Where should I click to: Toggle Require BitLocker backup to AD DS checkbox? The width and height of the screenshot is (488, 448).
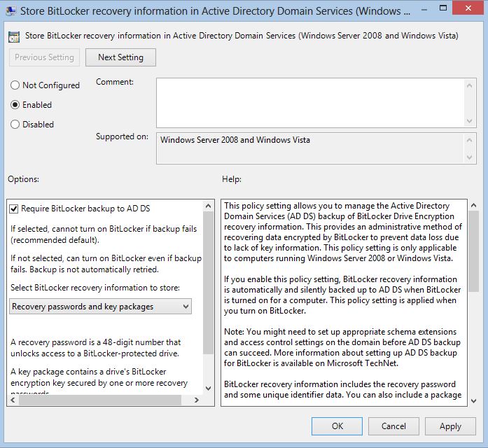tap(14, 209)
